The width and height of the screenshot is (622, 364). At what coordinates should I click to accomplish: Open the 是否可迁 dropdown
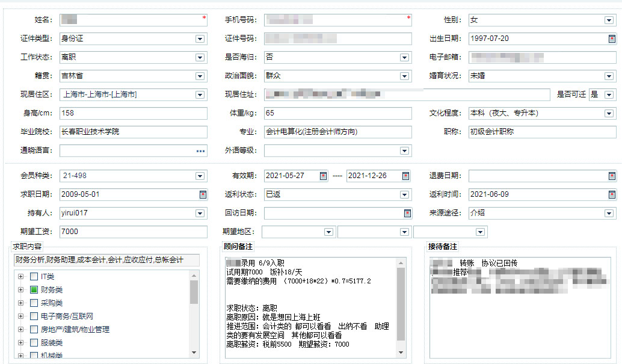609,95
